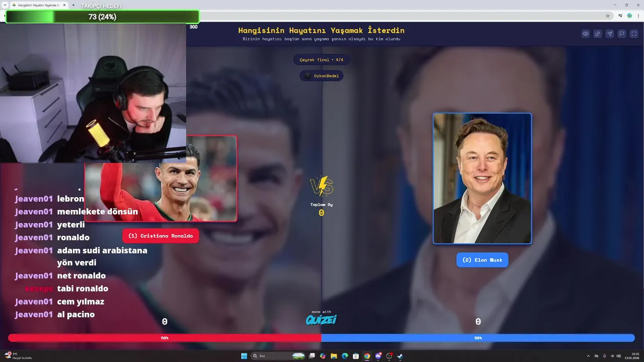Open Task View on taskbar
This screenshot has height=362, width=644.
tap(311, 356)
